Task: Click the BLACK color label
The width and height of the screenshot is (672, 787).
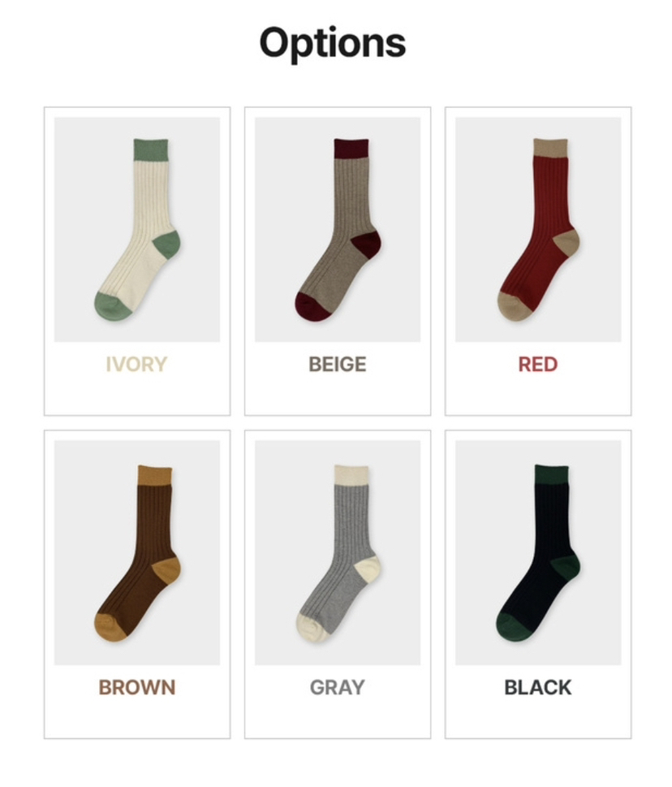Action: point(538,688)
